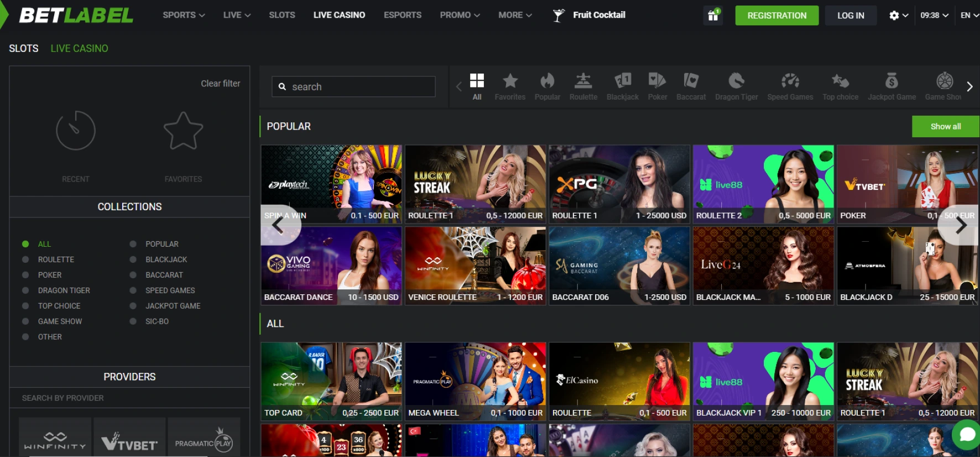The image size is (980, 457).
Task: Filter by Top choice category icon
Action: tap(840, 81)
